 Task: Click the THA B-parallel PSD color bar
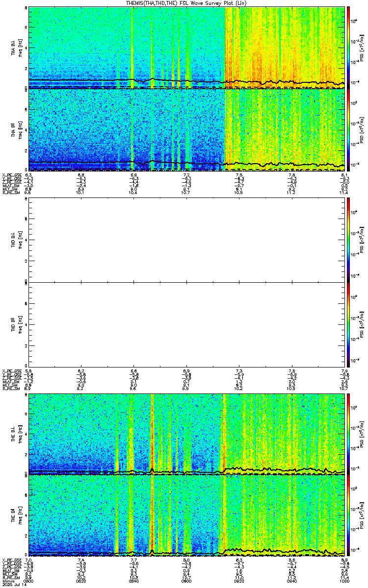[349, 130]
